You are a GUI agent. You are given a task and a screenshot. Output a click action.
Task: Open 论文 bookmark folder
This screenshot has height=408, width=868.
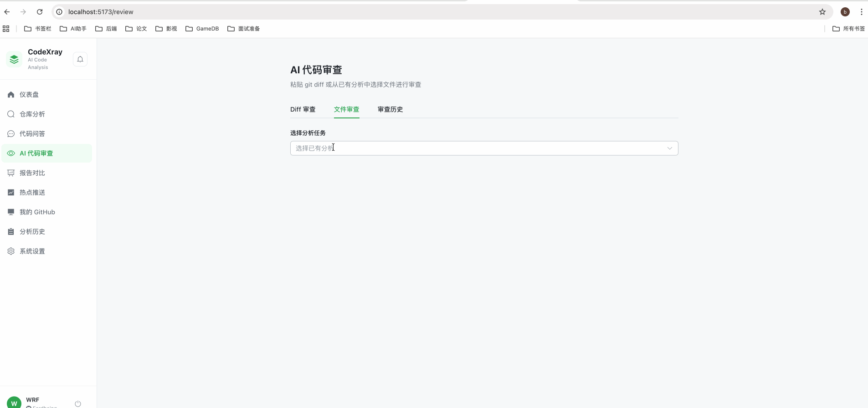136,29
